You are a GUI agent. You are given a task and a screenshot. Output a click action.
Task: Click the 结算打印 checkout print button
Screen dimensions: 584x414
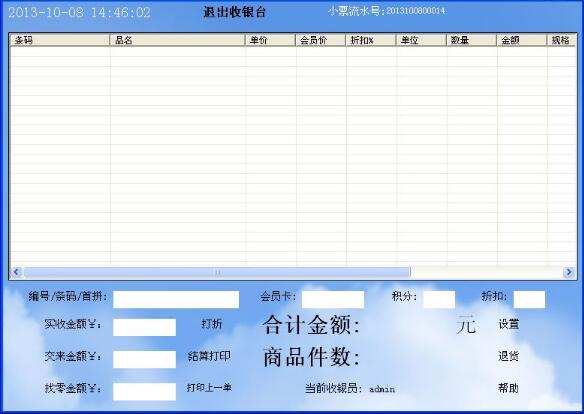(209, 356)
